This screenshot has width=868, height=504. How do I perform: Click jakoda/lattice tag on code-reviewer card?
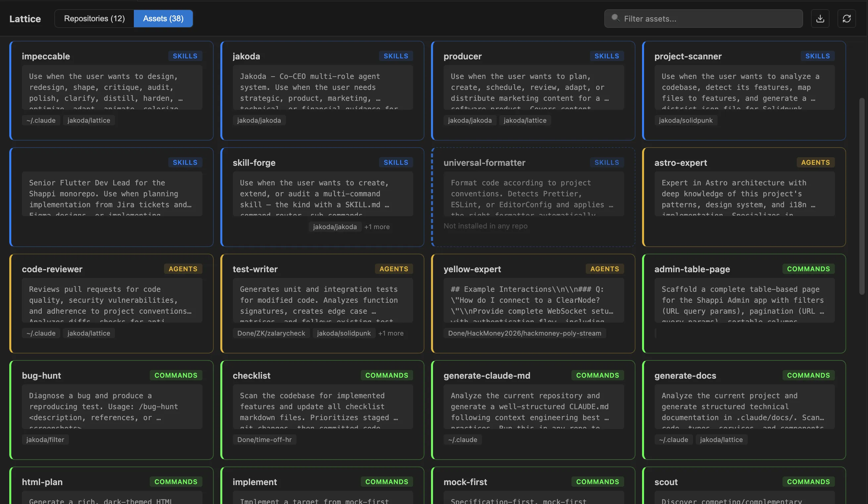[x=89, y=333]
